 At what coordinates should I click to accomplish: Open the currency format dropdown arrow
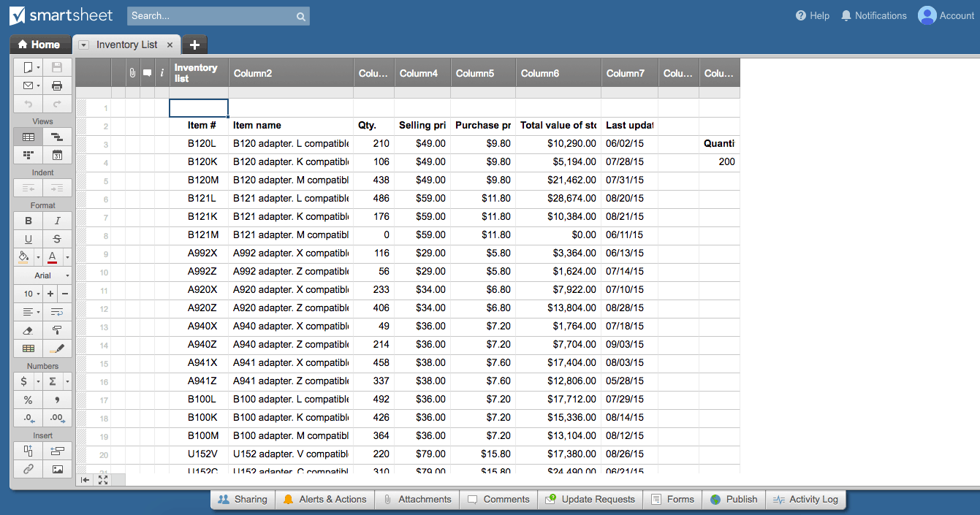(x=38, y=381)
